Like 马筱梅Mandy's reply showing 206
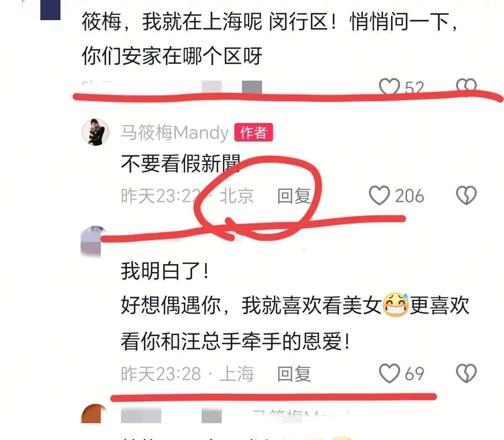The image size is (504, 440). pyautogui.click(x=379, y=196)
